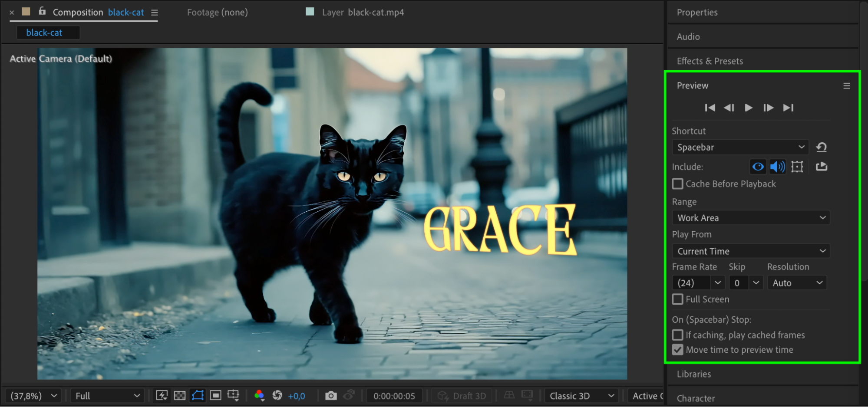Enable Cache Before Playback checkbox

click(677, 184)
